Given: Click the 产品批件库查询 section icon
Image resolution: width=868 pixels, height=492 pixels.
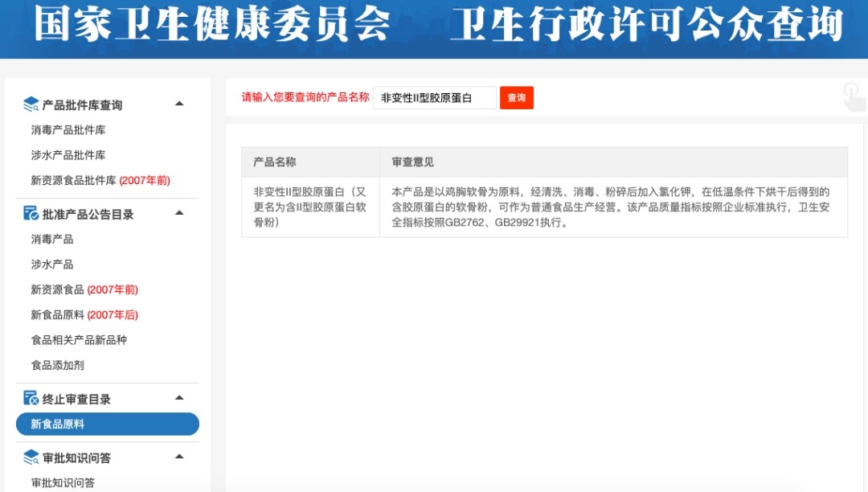Looking at the screenshot, I should [x=31, y=104].
